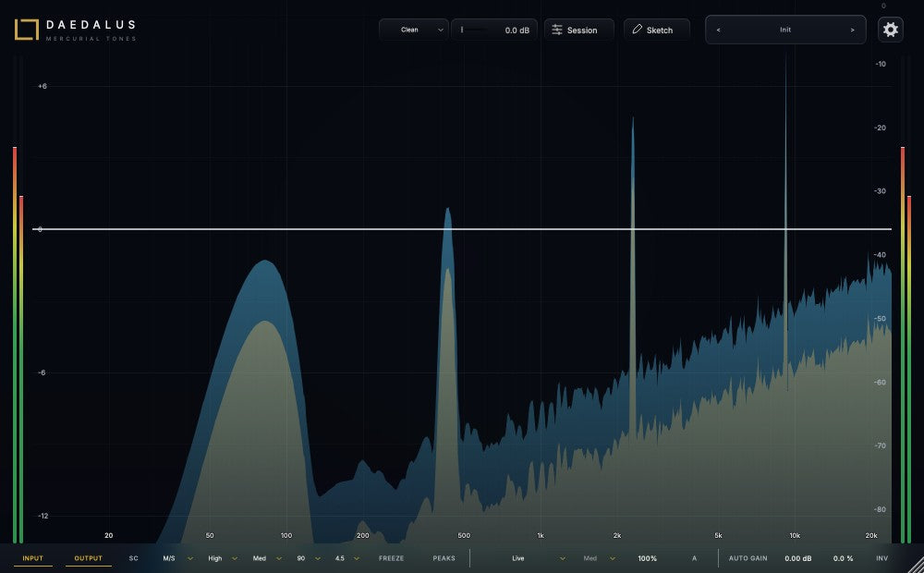Open the settings gear
Screen dimensions: 924x573
[x=891, y=30]
